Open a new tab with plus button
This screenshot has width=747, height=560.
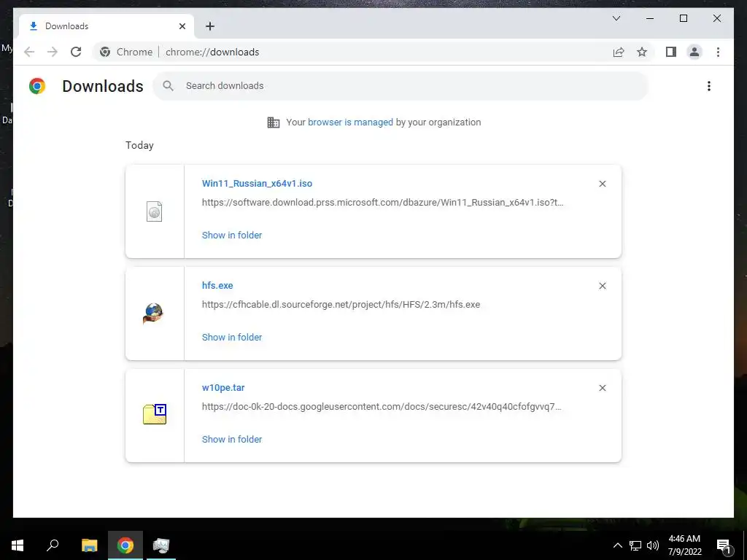click(x=210, y=26)
